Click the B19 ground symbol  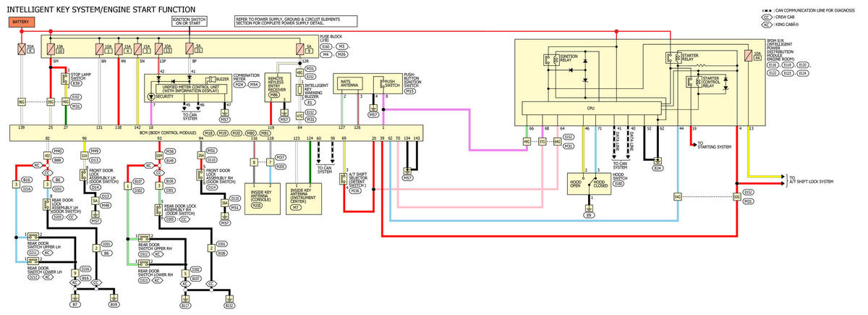click(x=114, y=297)
